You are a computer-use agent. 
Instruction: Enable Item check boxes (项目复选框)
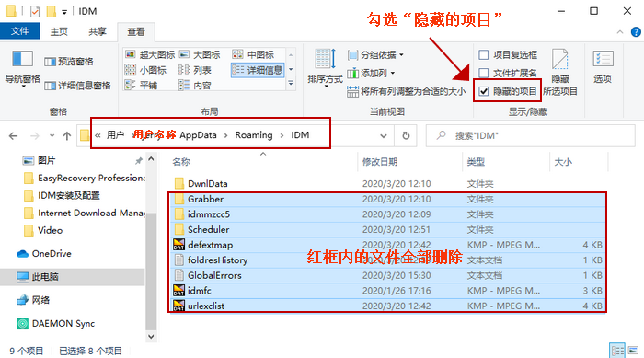point(508,54)
